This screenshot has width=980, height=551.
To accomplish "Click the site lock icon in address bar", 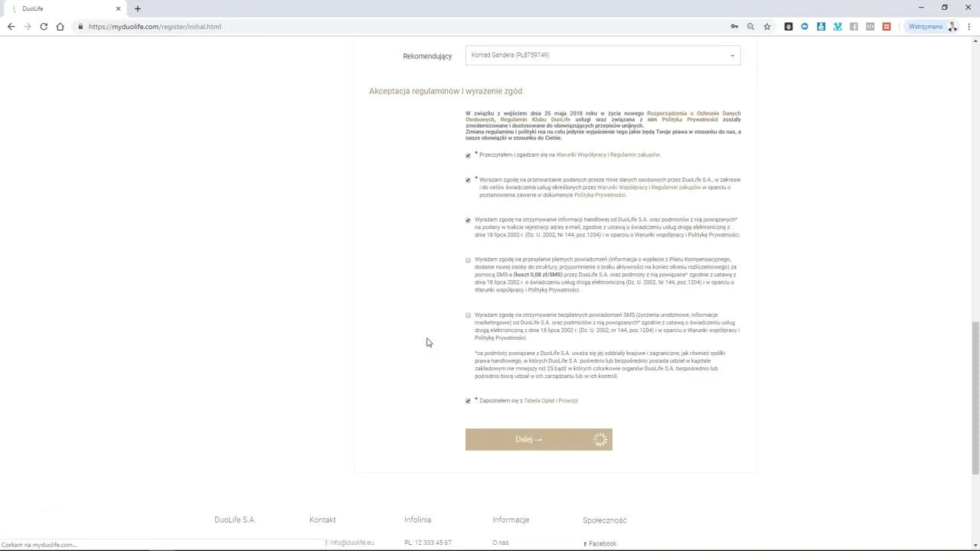I will (80, 27).
